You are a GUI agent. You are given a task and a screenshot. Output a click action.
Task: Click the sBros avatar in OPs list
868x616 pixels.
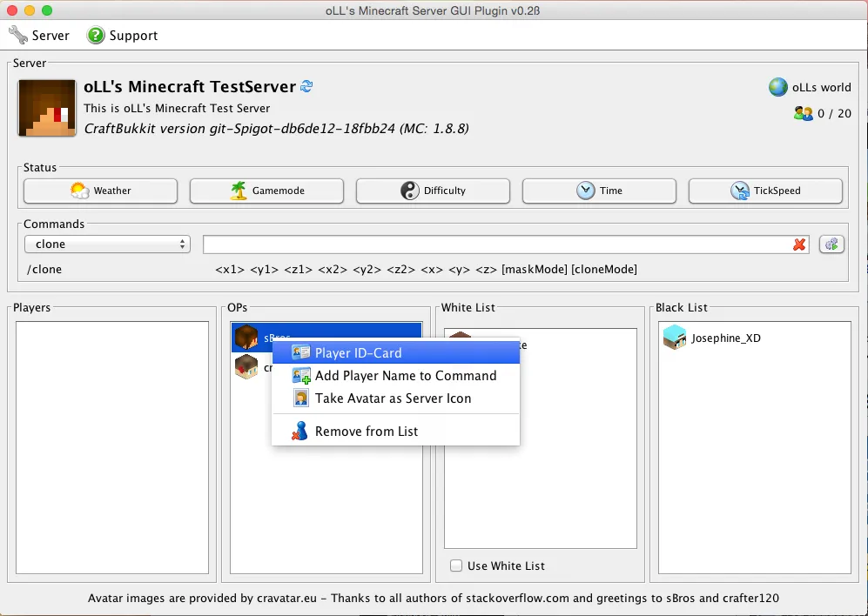click(246, 338)
